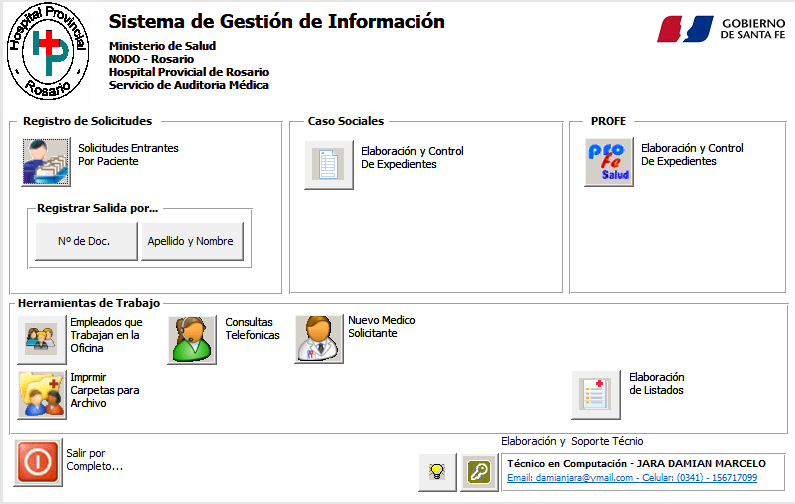The height and width of the screenshot is (504, 795).
Task: Click the Gobierno de Santa Fe logo
Action: 721,29
